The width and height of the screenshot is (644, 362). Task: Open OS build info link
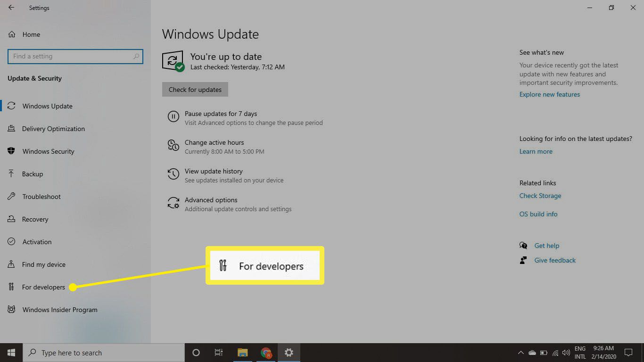[x=538, y=214]
